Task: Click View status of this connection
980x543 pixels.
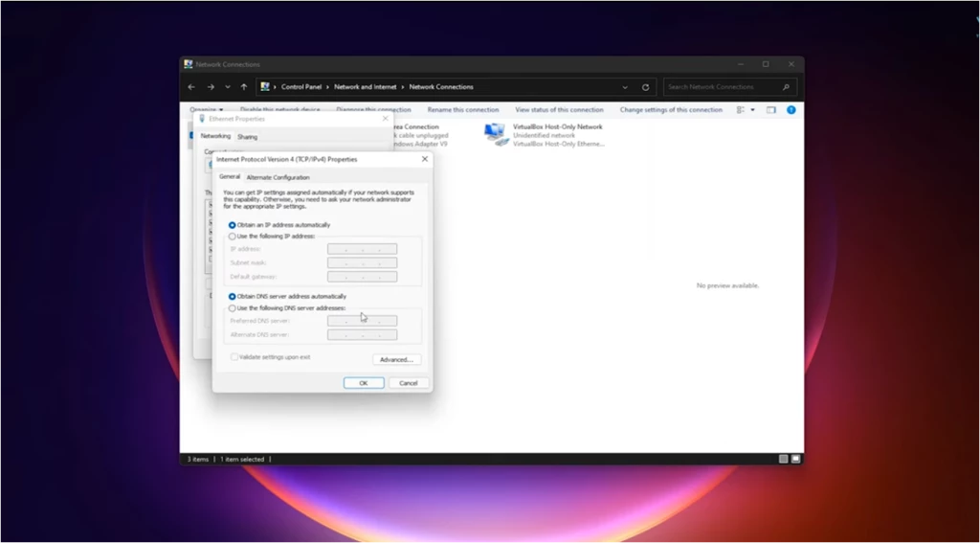Action: [x=559, y=110]
